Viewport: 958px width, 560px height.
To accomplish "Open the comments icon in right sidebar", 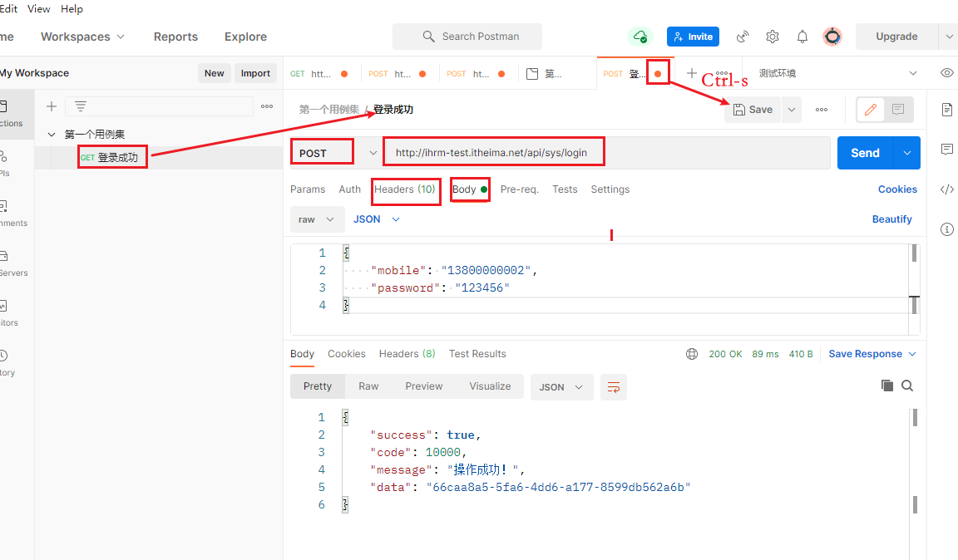I will pos(946,149).
